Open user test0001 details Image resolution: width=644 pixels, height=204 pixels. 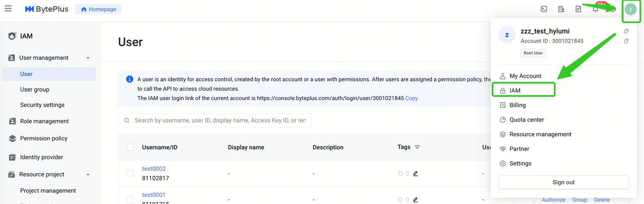pos(154,195)
